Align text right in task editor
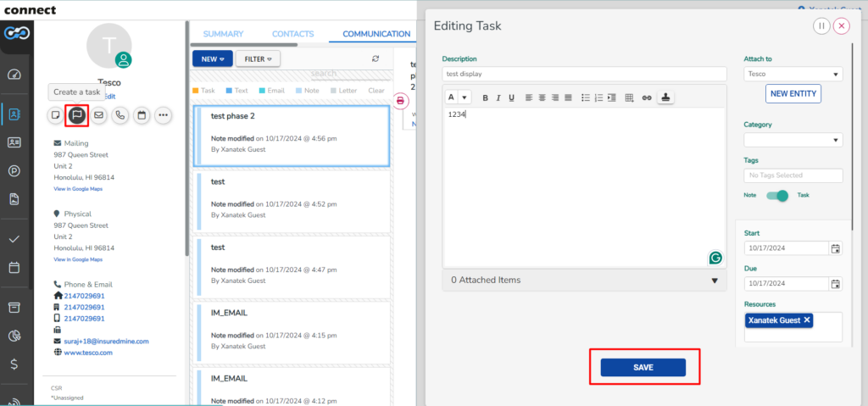The image size is (868, 406). click(554, 98)
